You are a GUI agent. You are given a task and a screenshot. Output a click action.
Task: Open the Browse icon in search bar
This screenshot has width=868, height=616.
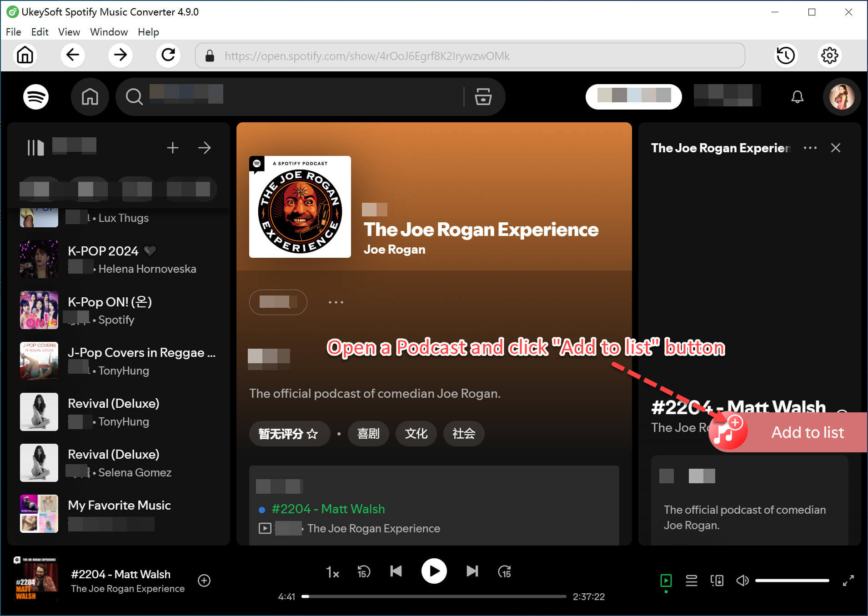[x=483, y=97]
